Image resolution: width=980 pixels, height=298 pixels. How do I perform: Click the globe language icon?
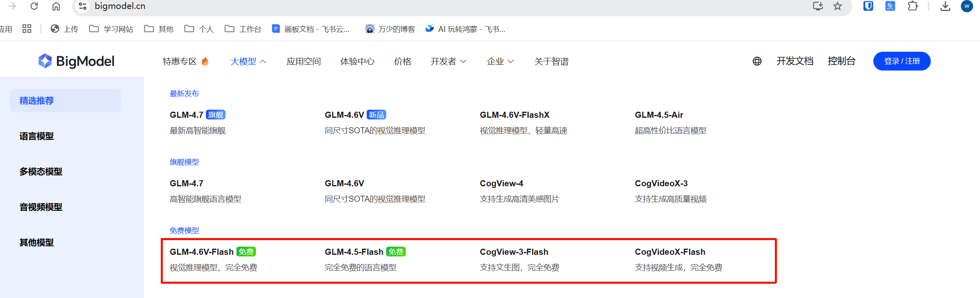pyautogui.click(x=757, y=61)
